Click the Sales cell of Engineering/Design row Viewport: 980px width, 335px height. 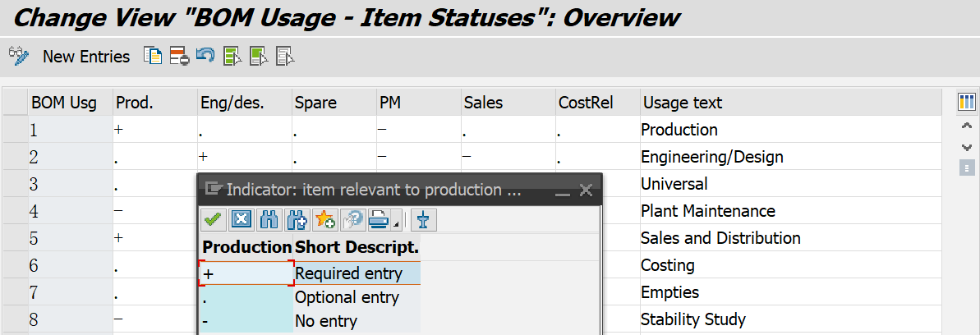point(508,156)
